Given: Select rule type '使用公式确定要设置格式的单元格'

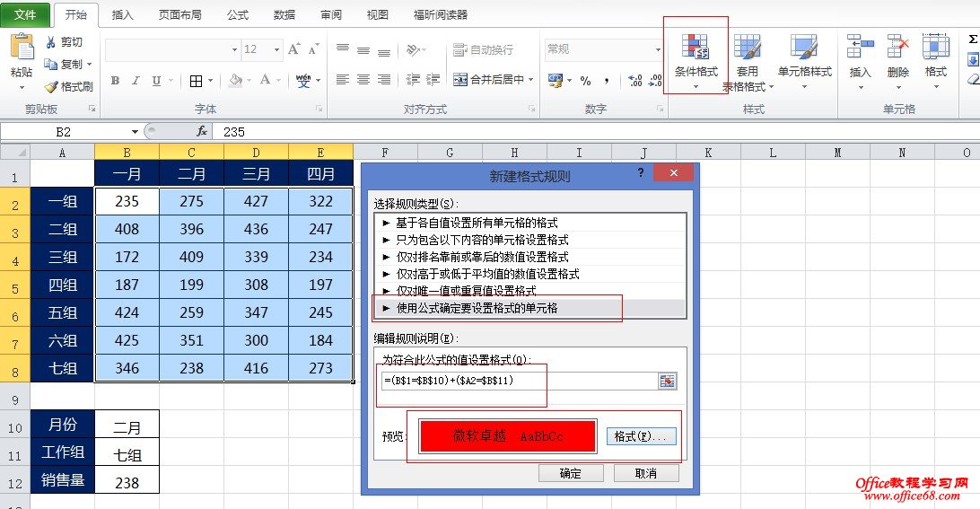Looking at the screenshot, I should 529,308.
